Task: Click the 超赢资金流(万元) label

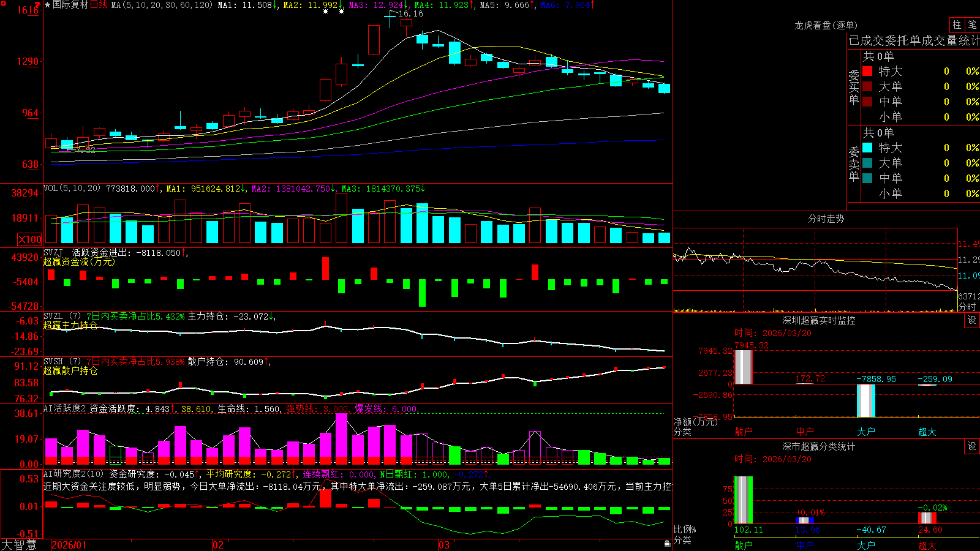Action: tap(79, 261)
